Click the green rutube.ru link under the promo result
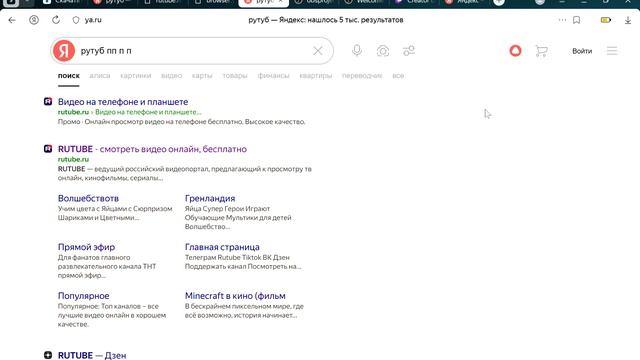The height and width of the screenshot is (360, 640). pyautogui.click(x=73, y=112)
